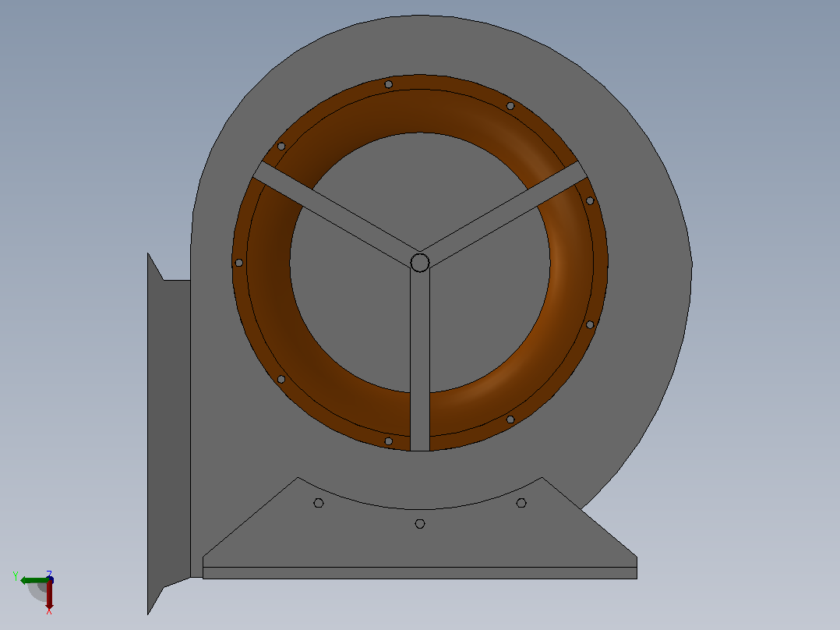
Task: Click the green Y axis arrow of the triad
Action: [34, 581]
